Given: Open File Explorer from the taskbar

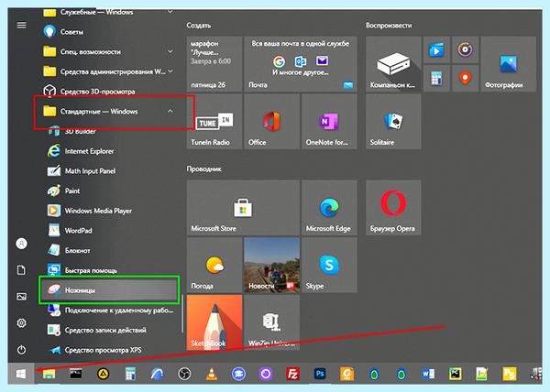Looking at the screenshot, I should [x=49, y=374].
